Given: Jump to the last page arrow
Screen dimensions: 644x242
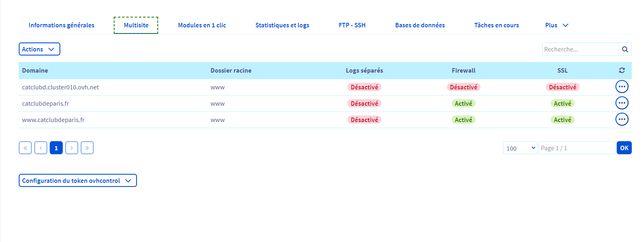Looking at the screenshot, I should pyautogui.click(x=87, y=148).
